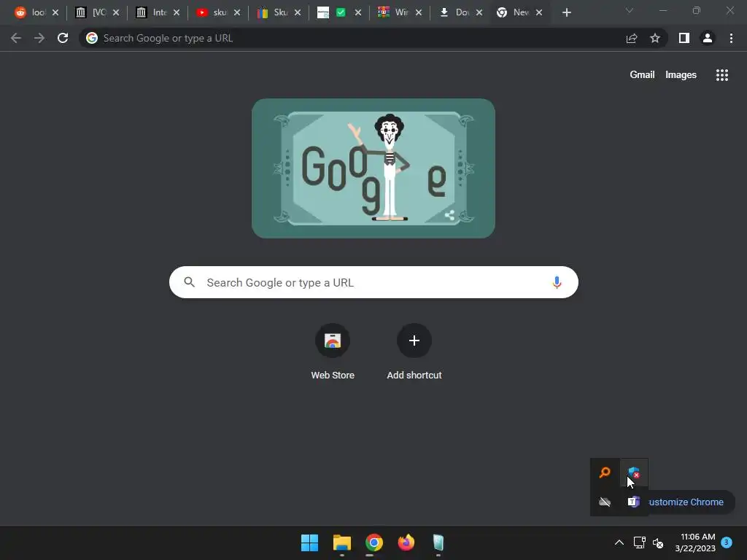
Task: Toggle the Chrome side panel
Action: point(684,38)
